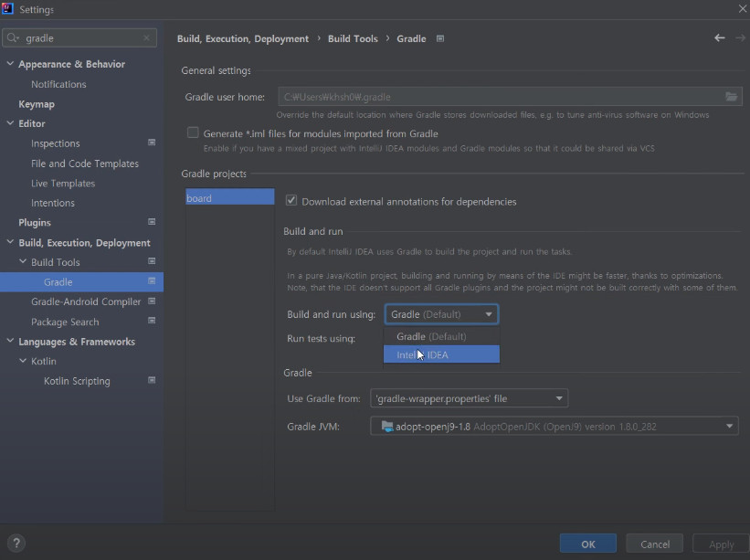Open Gradle-Android Compiler settings
Screen dimensions: 750x560
click(86, 301)
